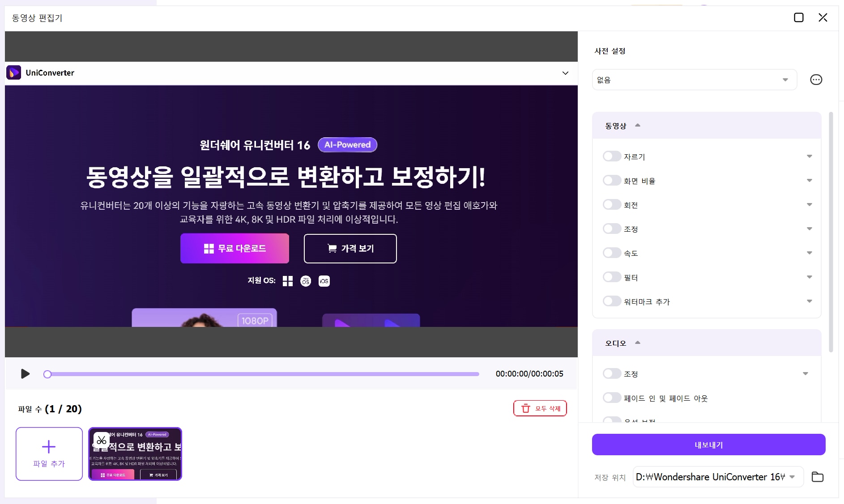Collapse the 오디오 section header
Image resolution: width=844 pixels, height=504 pixels.
point(637,343)
